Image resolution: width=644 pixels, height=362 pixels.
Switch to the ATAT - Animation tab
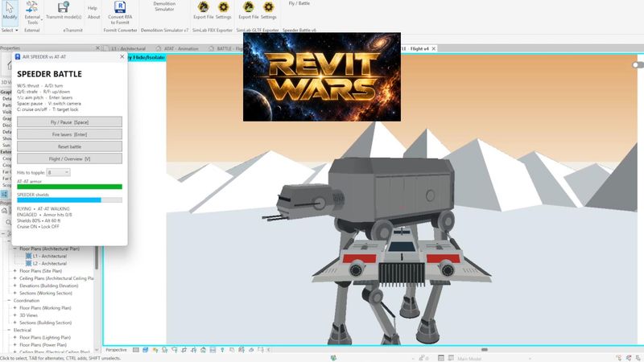click(x=177, y=48)
